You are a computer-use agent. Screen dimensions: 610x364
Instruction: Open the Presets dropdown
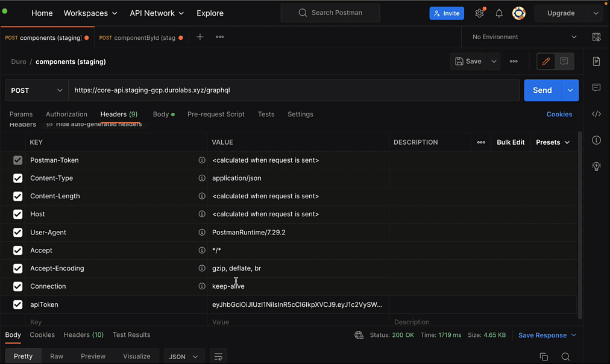(x=553, y=142)
